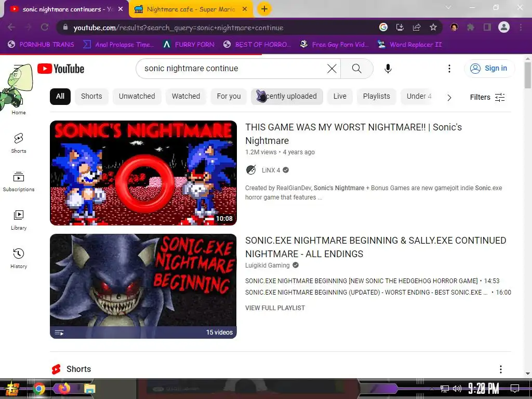Open THIS GAME WAS MY WORST NIGHTMARE video
532x399 pixels.
(x=353, y=134)
